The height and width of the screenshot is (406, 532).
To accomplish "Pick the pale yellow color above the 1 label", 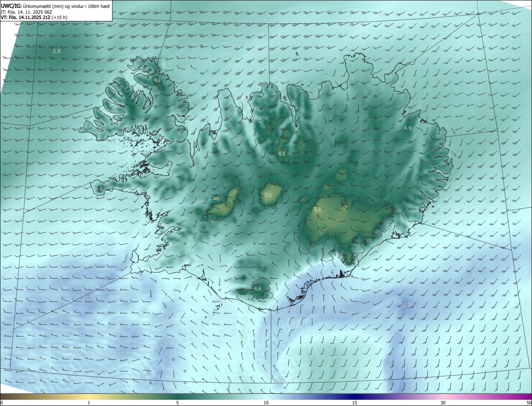I will pyautogui.click(x=89, y=396).
